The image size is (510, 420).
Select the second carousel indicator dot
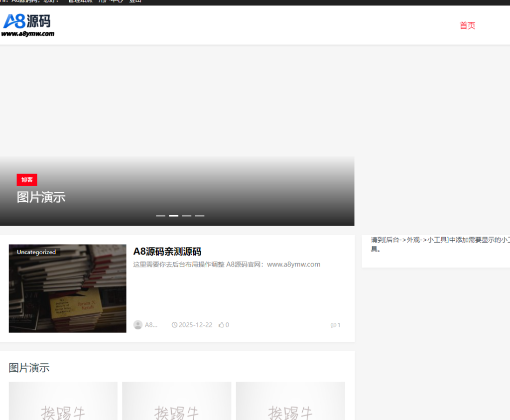tap(173, 216)
